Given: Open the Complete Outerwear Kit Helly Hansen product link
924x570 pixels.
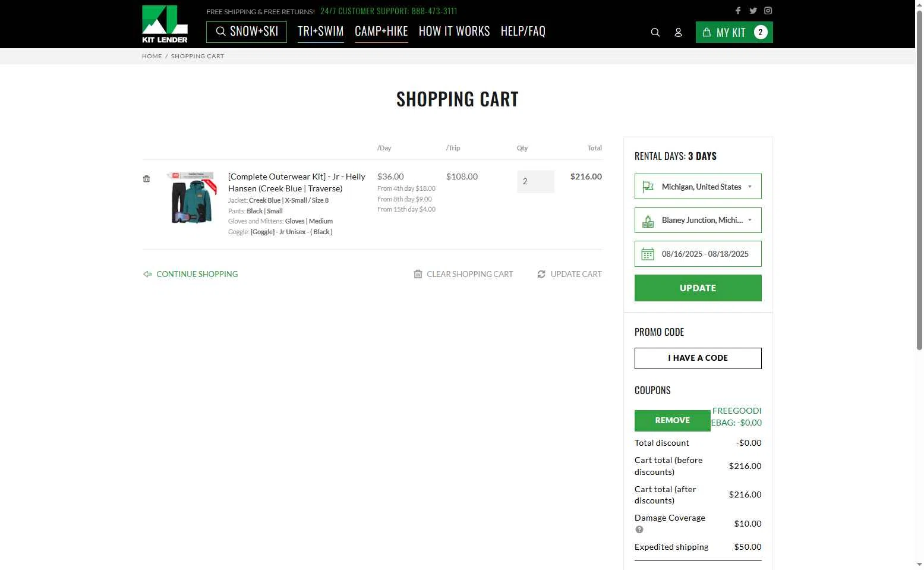Looking at the screenshot, I should pos(297,182).
